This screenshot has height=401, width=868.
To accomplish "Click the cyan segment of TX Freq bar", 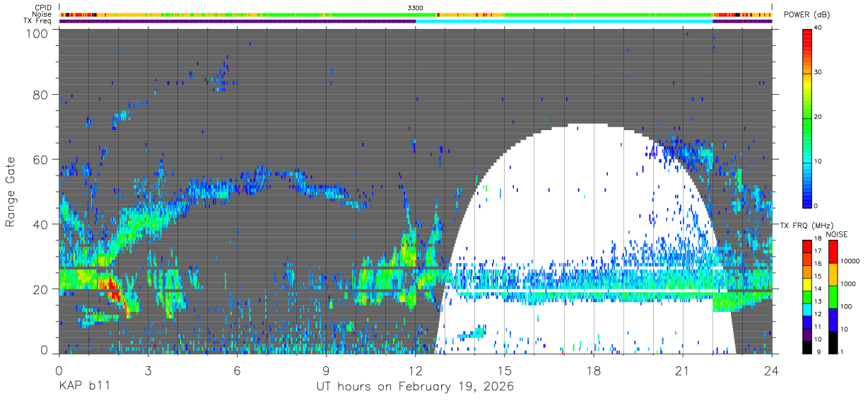I will [564, 21].
